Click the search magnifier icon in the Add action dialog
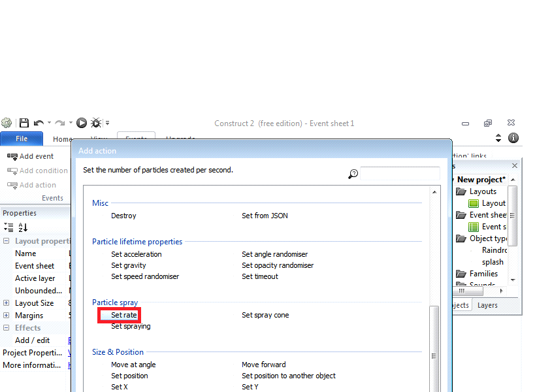This screenshot has width=535, height=392. 353,174
